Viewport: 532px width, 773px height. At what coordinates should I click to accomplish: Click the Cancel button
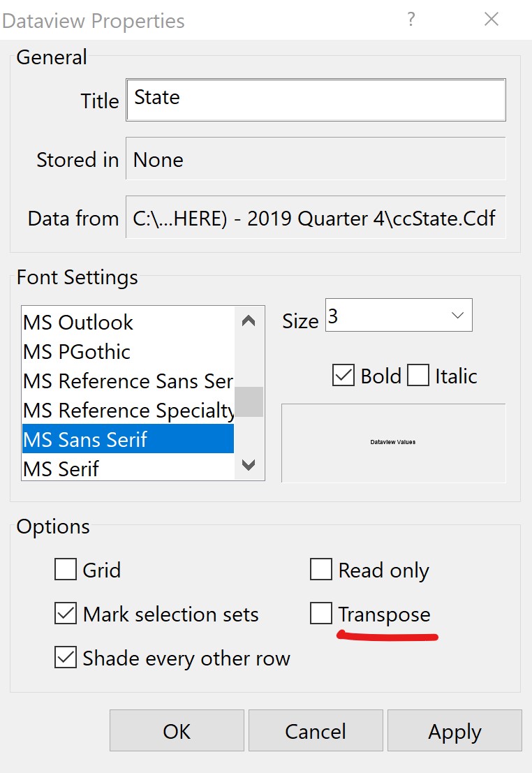point(316,731)
